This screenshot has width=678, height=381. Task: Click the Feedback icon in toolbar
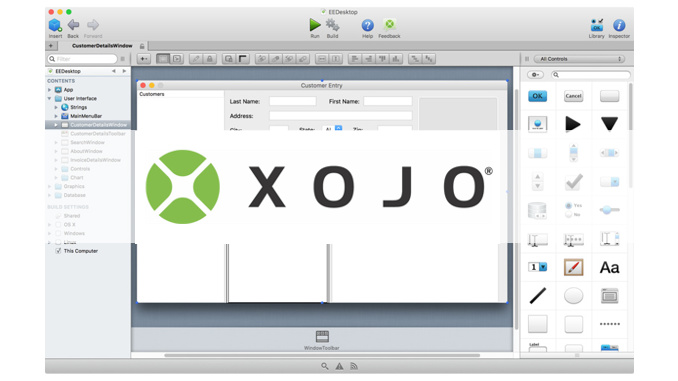tap(390, 25)
